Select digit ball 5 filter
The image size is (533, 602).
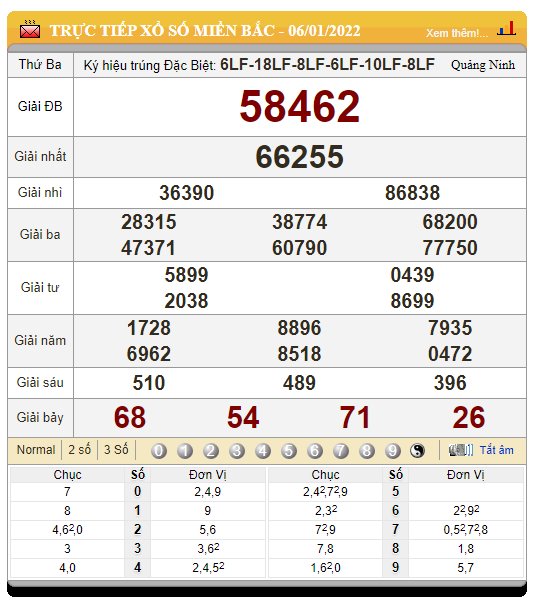[288, 450]
